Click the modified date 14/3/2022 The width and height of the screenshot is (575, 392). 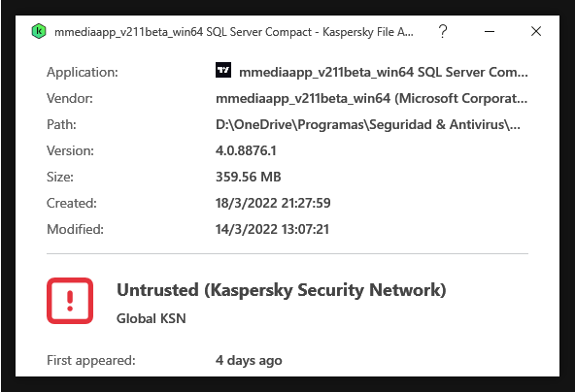(x=273, y=229)
